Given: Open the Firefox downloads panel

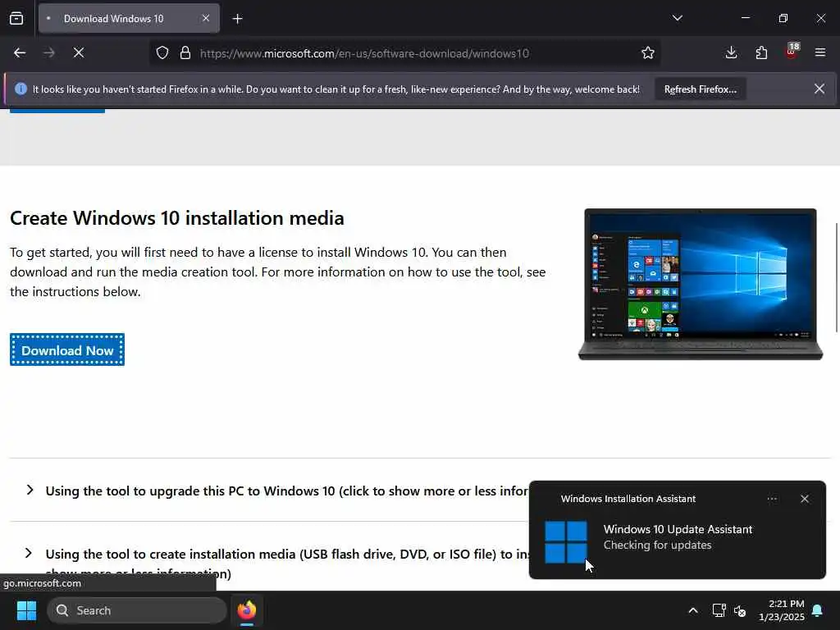Looking at the screenshot, I should point(731,52).
